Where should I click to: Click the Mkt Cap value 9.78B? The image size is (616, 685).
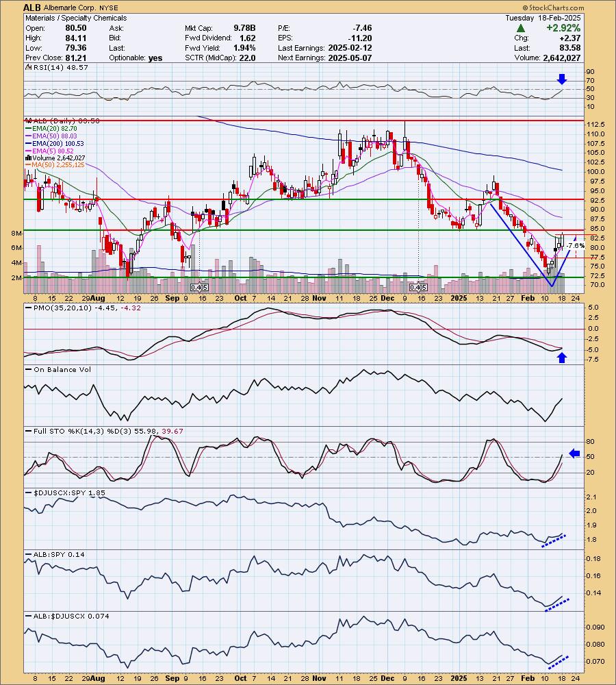point(244,28)
